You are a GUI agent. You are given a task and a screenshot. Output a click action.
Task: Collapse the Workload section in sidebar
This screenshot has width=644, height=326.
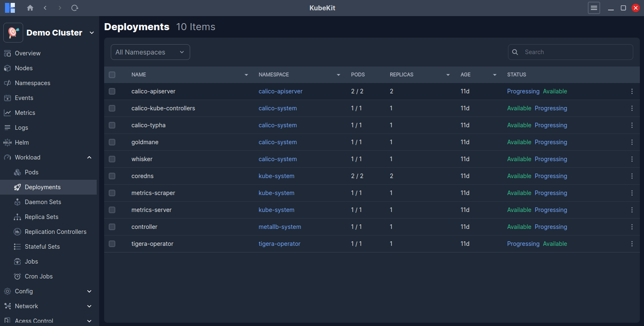pos(89,157)
